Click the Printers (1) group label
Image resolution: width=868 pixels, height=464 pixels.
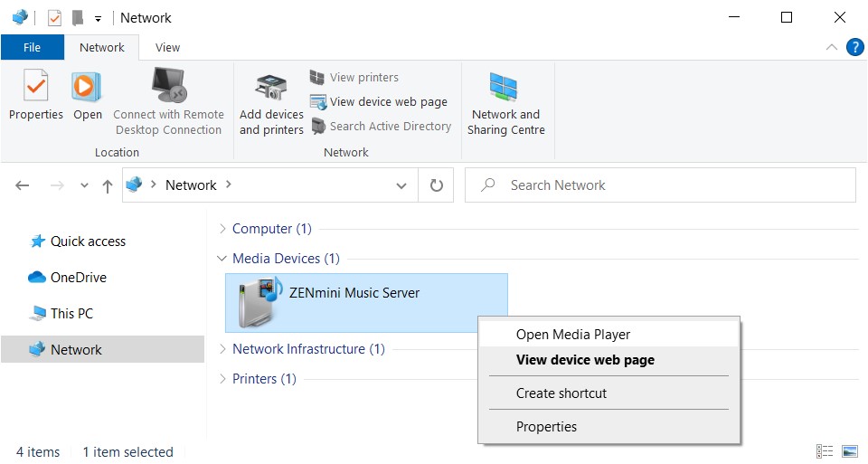click(264, 379)
